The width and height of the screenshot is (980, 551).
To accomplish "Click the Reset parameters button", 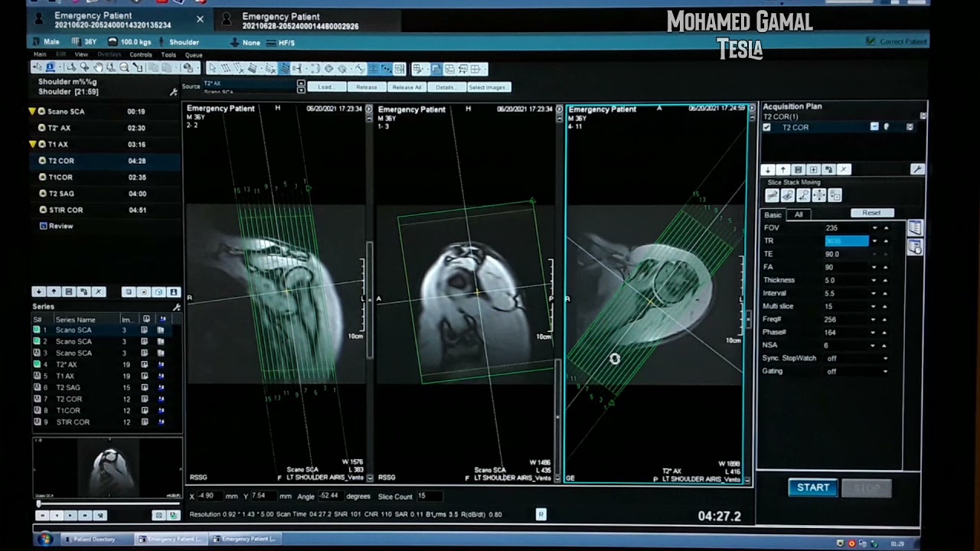I will (871, 213).
